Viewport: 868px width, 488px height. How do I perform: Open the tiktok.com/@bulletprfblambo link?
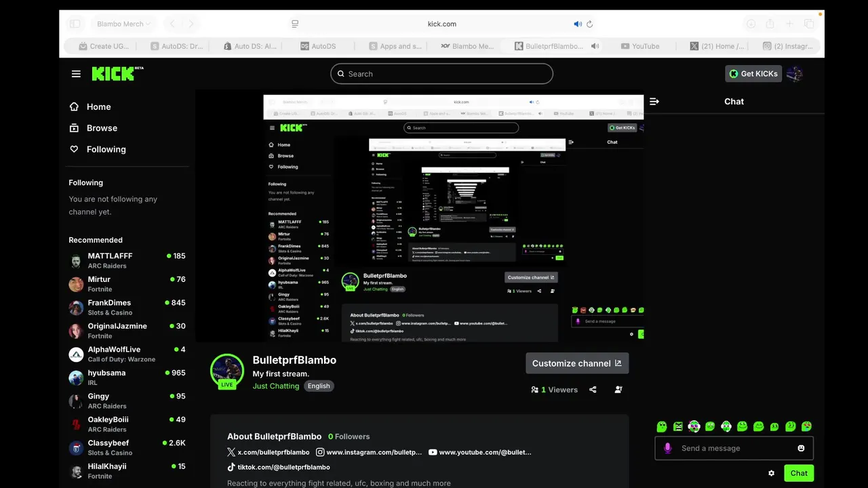(x=279, y=467)
